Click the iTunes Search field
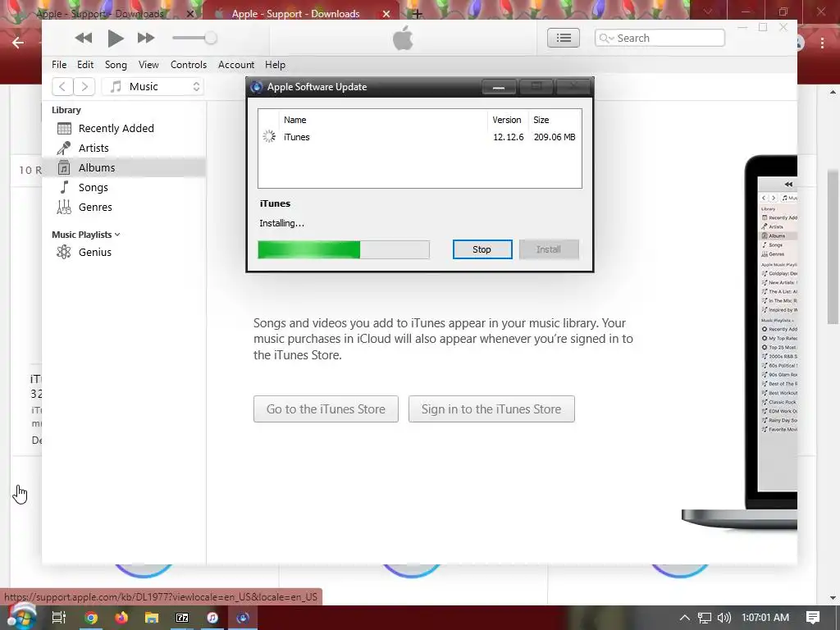 click(x=660, y=38)
